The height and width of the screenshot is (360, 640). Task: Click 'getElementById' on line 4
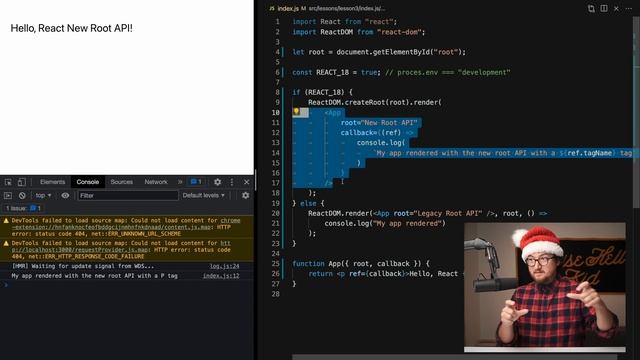(x=401, y=52)
